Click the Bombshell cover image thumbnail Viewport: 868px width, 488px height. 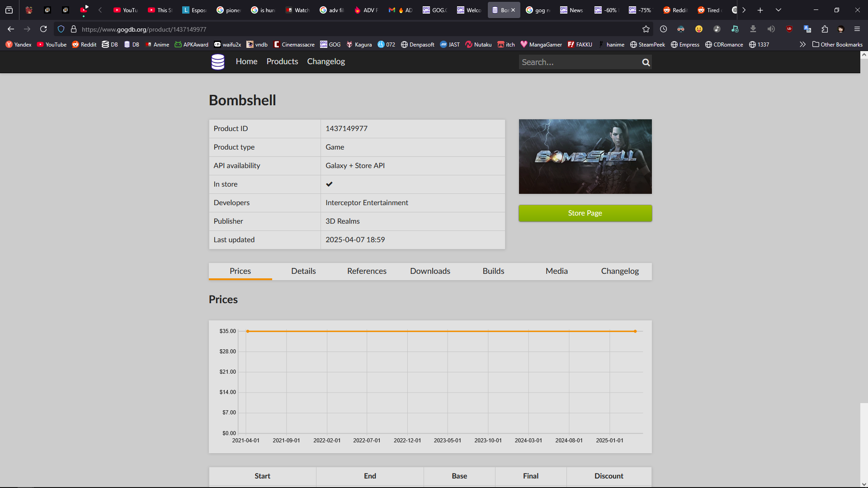coord(585,156)
